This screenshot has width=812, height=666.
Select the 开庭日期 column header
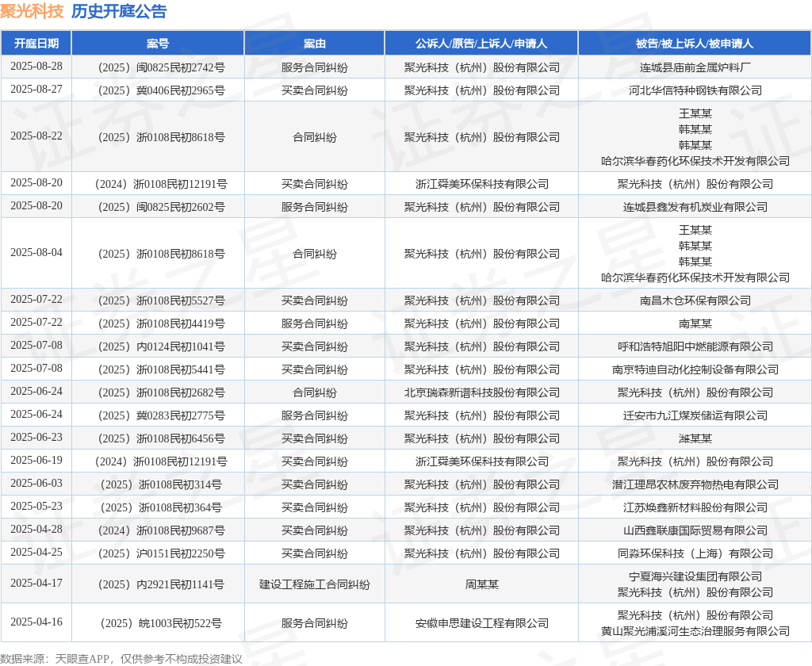(36, 44)
